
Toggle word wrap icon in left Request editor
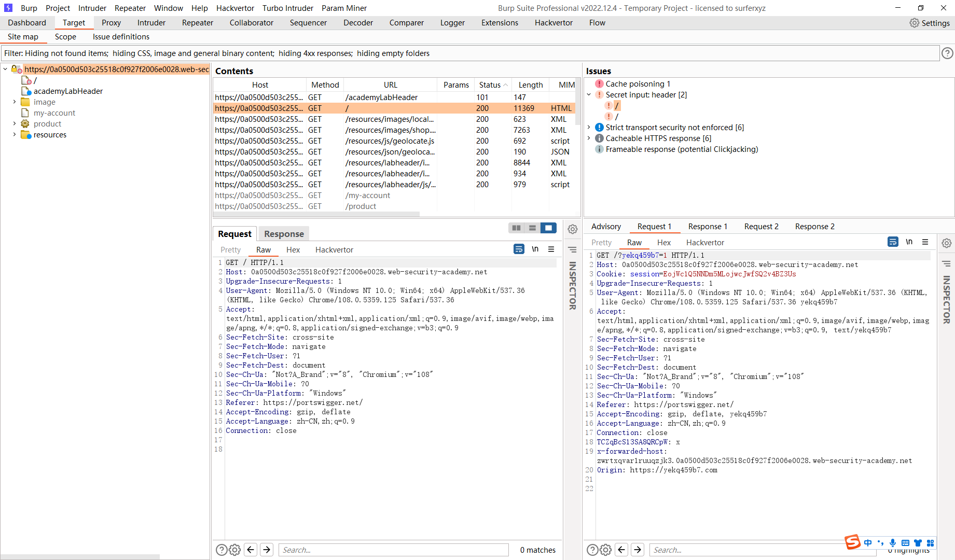[x=519, y=249]
